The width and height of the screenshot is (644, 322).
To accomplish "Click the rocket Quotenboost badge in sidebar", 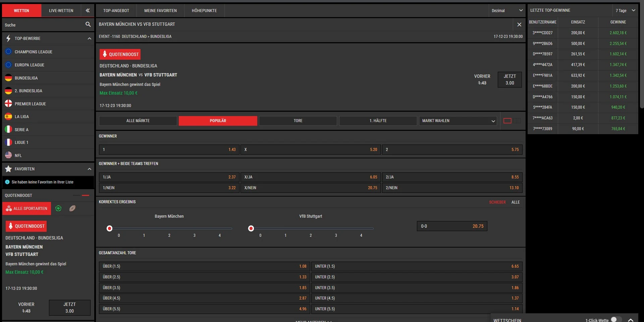I will pyautogui.click(x=26, y=226).
